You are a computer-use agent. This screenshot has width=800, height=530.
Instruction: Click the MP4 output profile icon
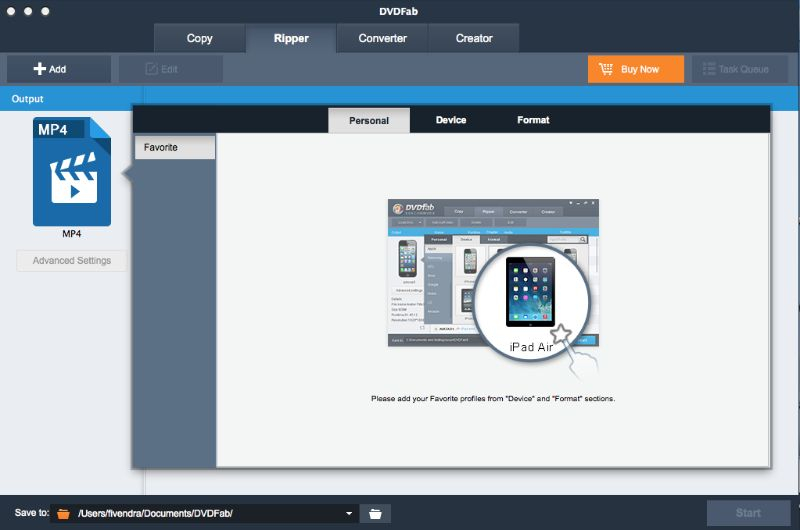click(x=72, y=172)
